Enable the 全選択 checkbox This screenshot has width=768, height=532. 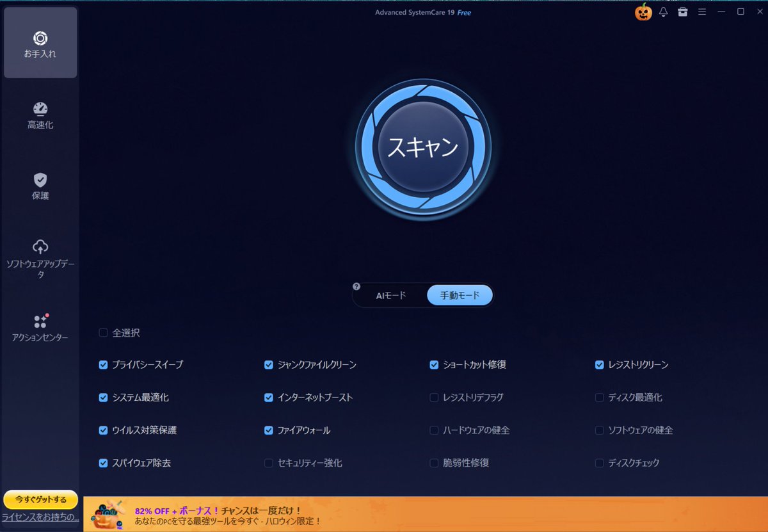[x=102, y=333]
